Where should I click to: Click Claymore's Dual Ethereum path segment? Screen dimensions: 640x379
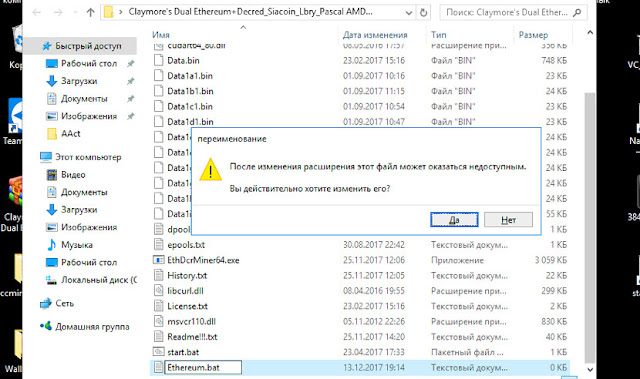(250, 12)
